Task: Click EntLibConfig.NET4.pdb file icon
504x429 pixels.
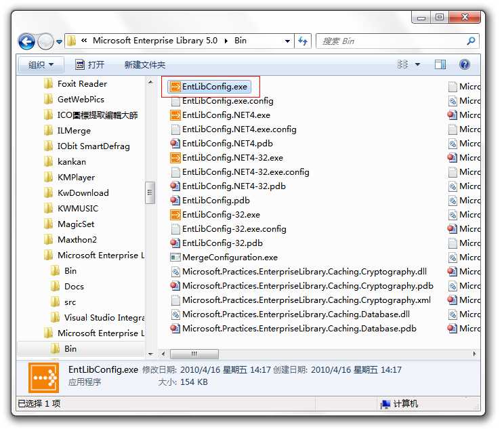Action: click(175, 144)
